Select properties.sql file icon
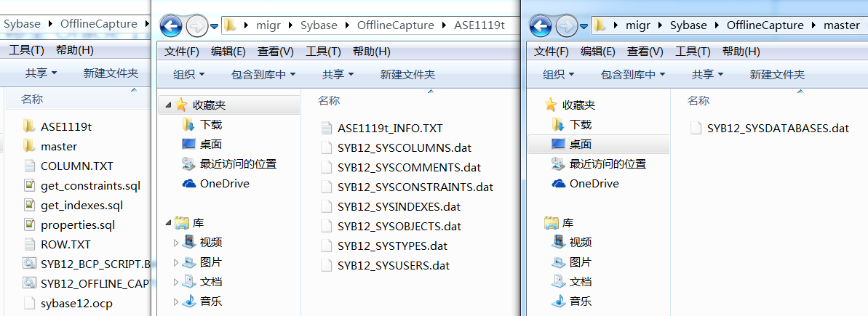 click(x=29, y=225)
